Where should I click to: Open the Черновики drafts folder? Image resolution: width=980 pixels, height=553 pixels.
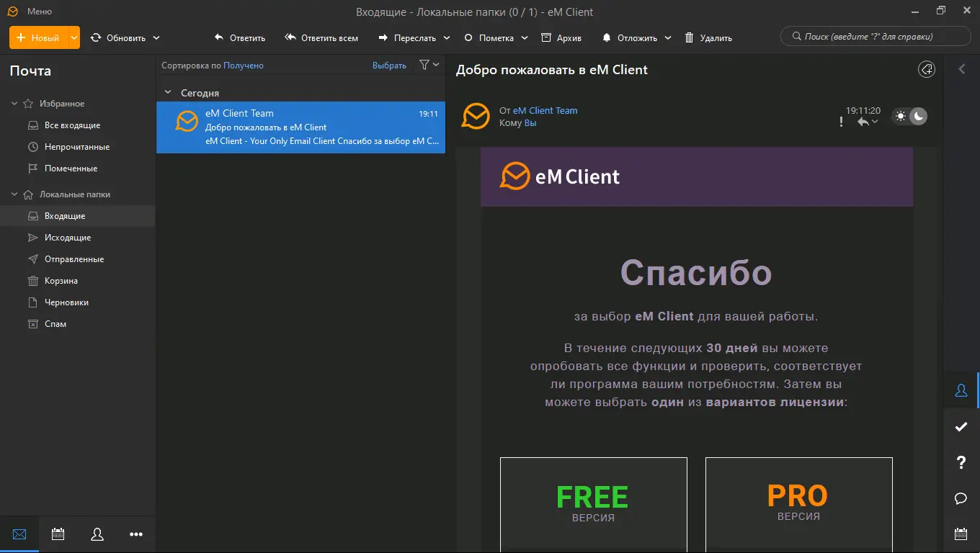tap(78, 302)
